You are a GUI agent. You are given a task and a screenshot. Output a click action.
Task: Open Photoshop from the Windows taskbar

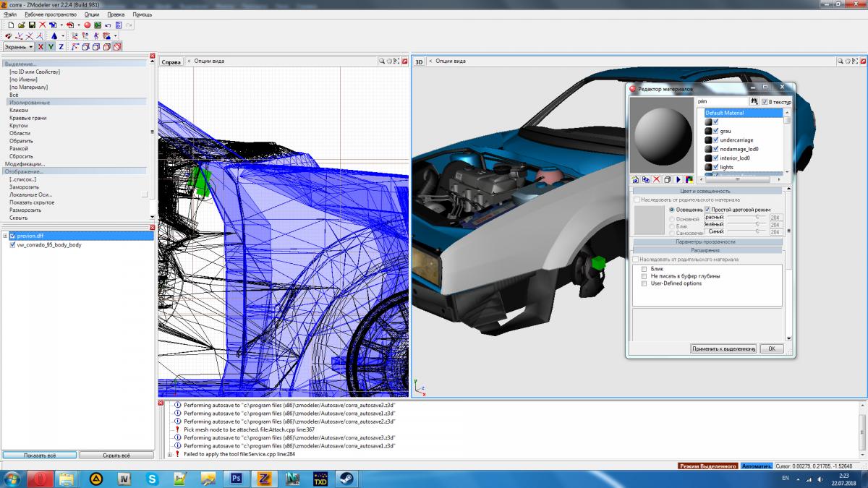coord(236,479)
